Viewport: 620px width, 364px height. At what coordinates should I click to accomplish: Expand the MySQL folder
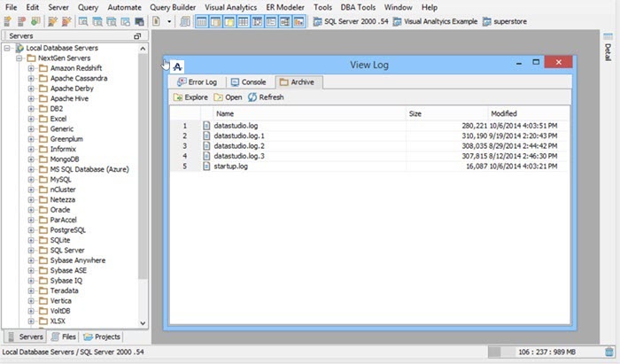pos(31,180)
